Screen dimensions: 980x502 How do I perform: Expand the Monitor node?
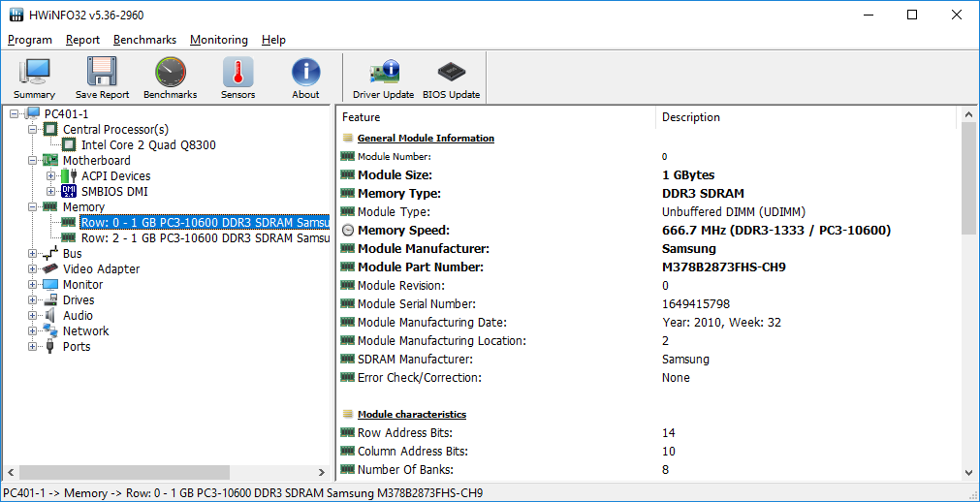(33, 285)
